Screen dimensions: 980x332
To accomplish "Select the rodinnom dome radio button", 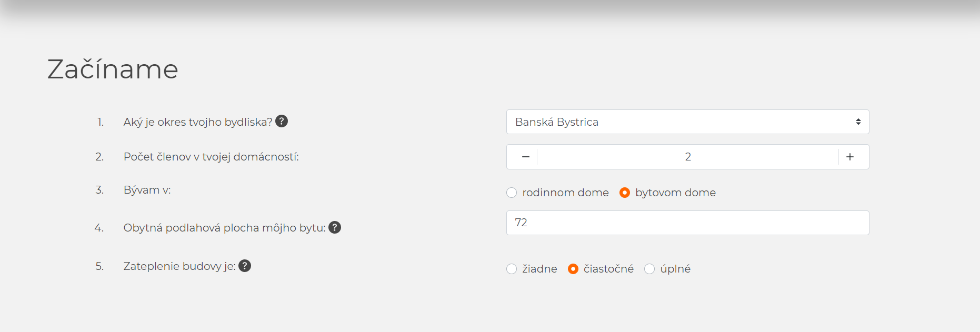I will [512, 193].
